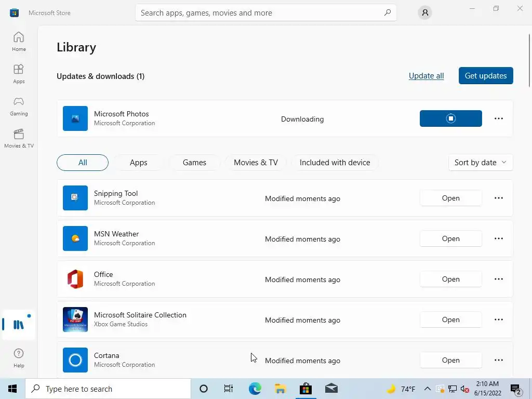The height and width of the screenshot is (399, 532).
Task: Open more options for Cortana
Action: 498,360
